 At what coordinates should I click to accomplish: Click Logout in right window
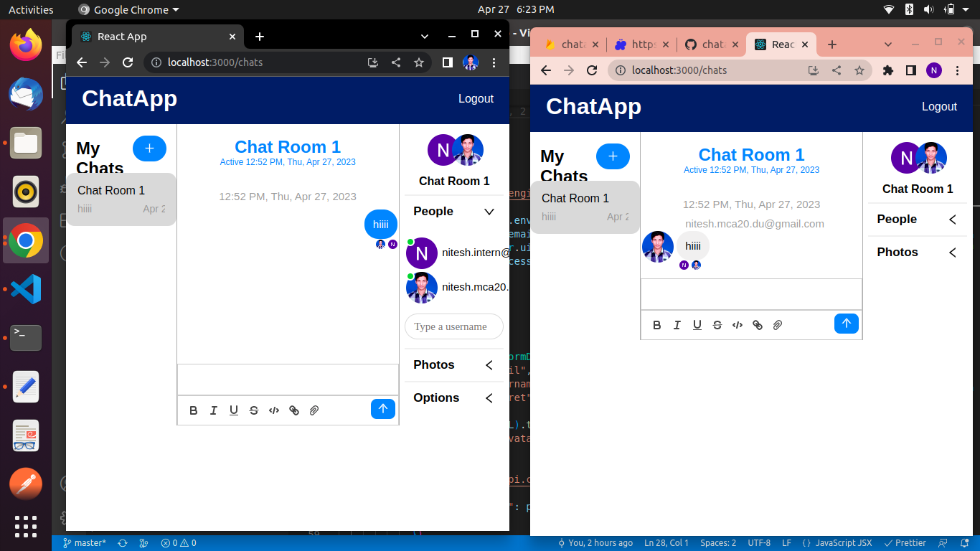click(x=940, y=107)
